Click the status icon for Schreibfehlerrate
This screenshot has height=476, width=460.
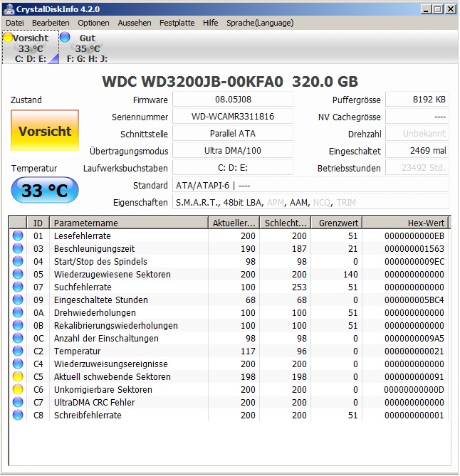coord(18,415)
